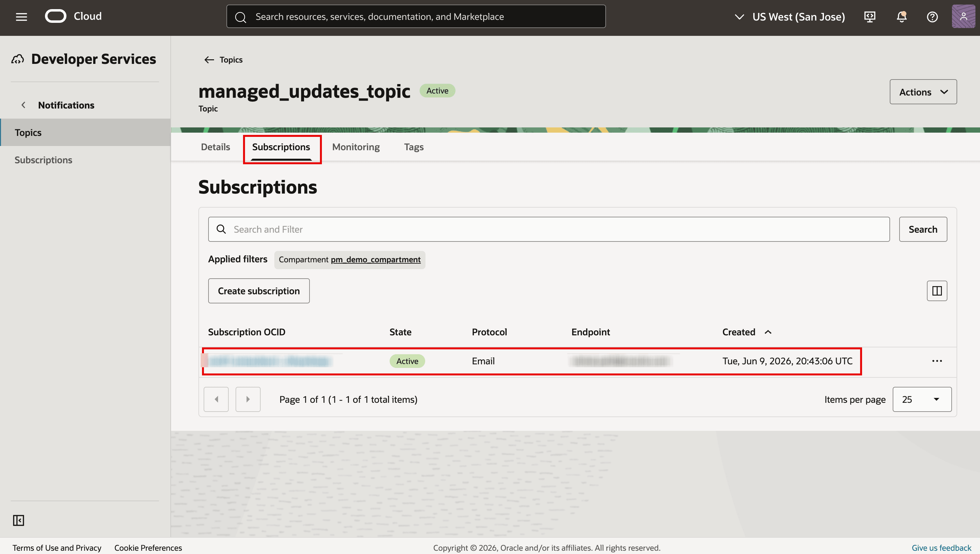
Task: Click the Topics breadcrumb link
Action: coord(231,60)
